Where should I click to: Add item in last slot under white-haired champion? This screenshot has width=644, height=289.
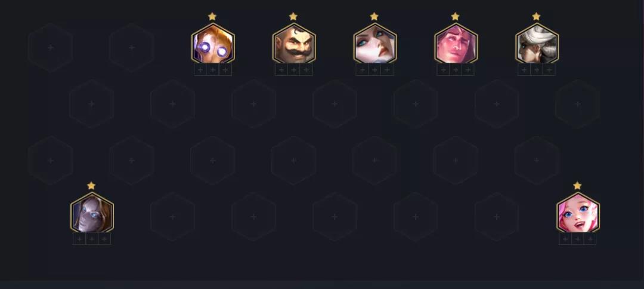coord(549,70)
